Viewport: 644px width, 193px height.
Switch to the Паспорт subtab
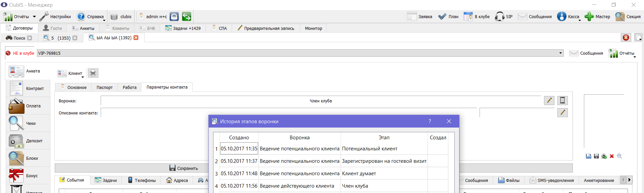tap(104, 87)
